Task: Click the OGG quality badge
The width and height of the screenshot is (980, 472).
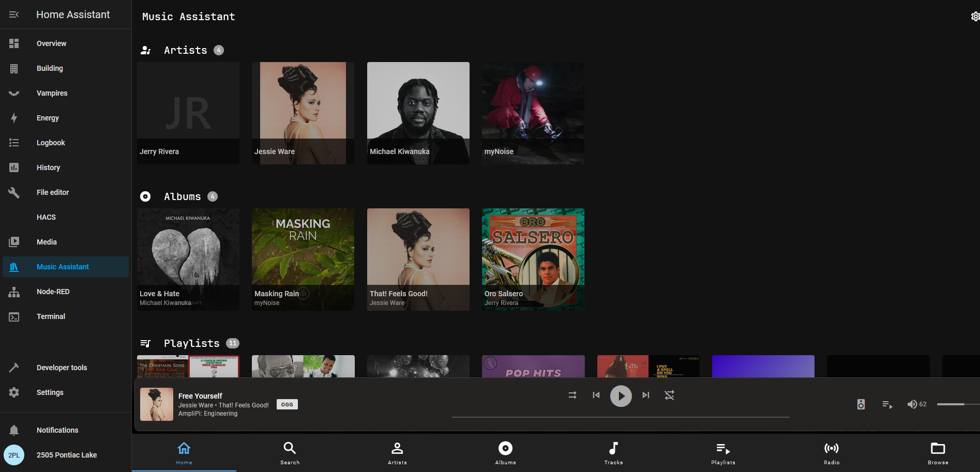Action: [287, 404]
